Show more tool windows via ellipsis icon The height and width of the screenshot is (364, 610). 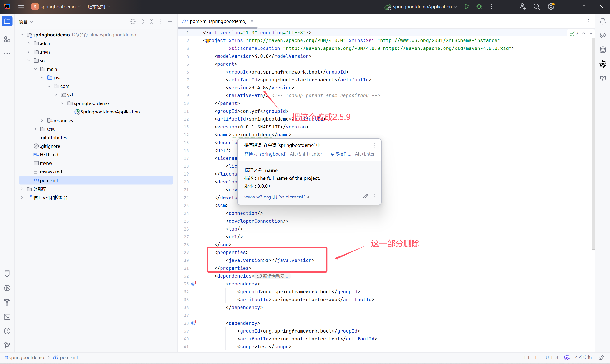(x=7, y=54)
